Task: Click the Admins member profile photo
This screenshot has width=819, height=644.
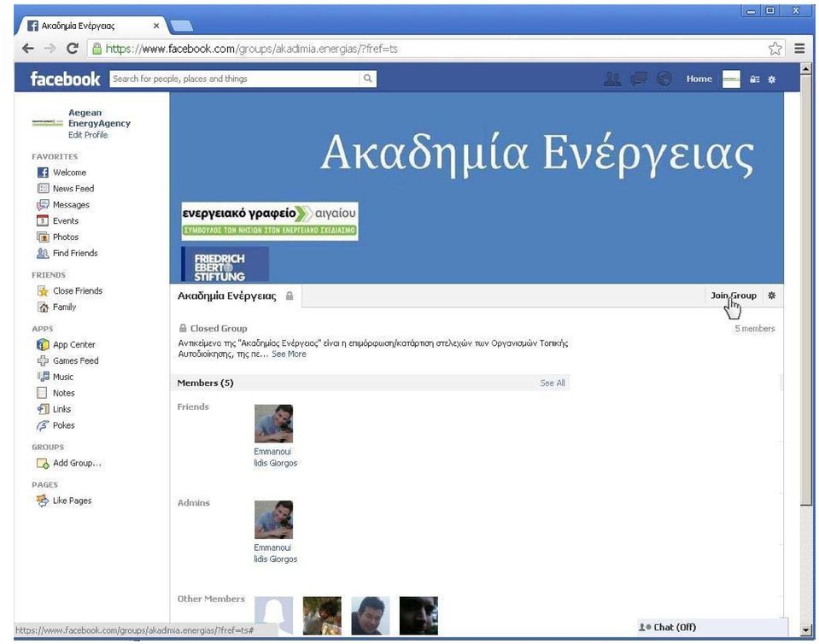Action: [x=273, y=519]
